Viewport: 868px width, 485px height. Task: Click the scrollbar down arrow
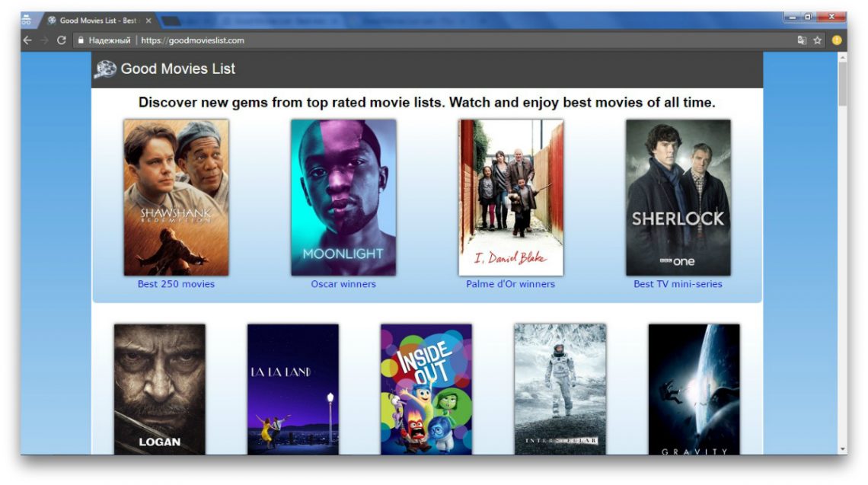(x=843, y=449)
